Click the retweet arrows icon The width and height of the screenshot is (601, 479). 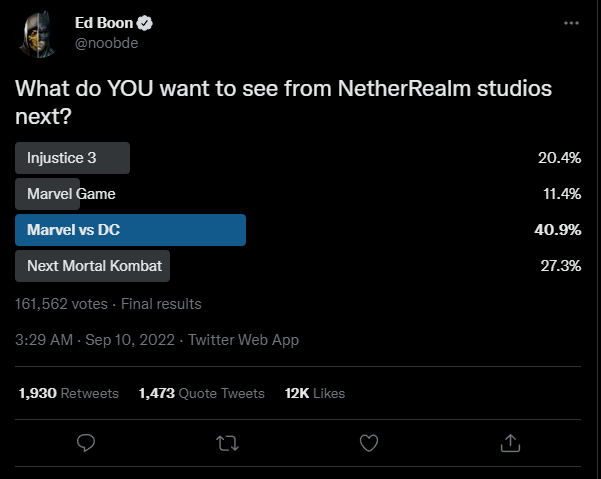(x=227, y=443)
